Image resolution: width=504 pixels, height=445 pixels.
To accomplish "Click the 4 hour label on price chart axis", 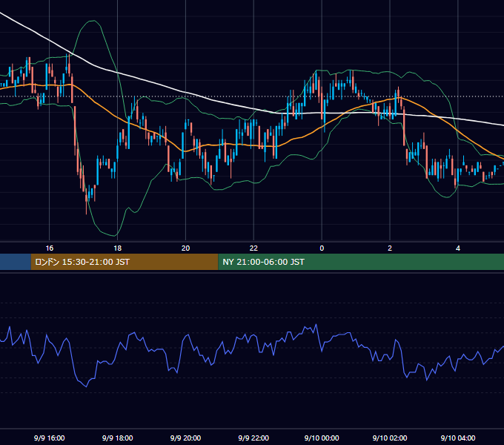I will (x=458, y=248).
